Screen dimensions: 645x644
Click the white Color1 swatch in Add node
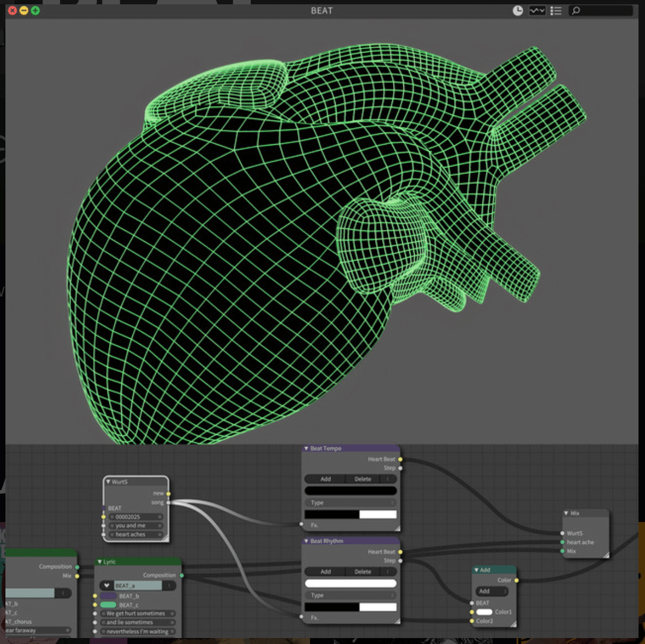pos(484,612)
